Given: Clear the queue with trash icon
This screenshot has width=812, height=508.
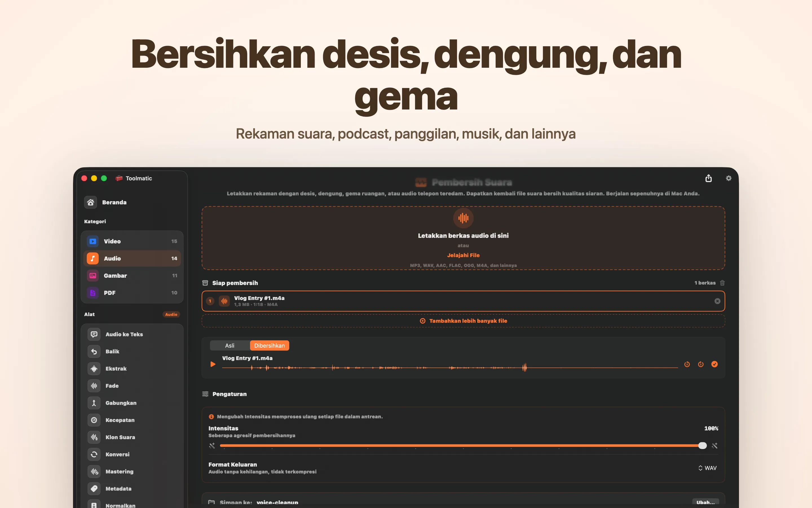Looking at the screenshot, I should click(x=722, y=283).
